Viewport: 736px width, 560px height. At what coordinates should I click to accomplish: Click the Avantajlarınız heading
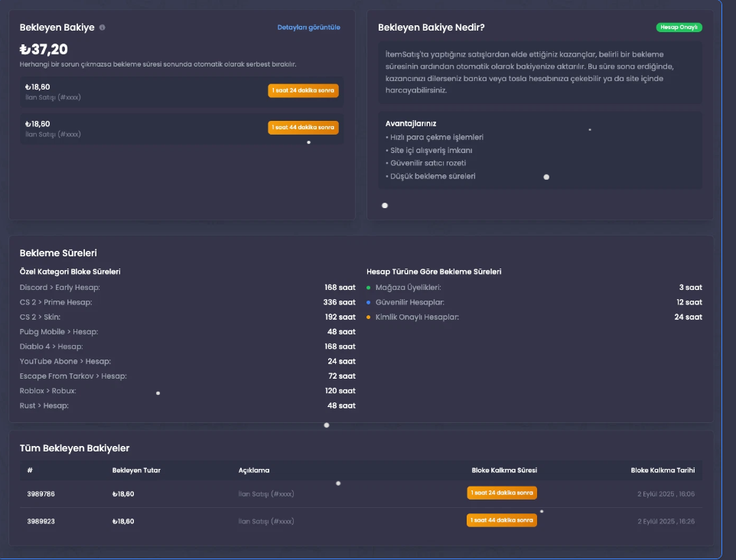point(411,123)
